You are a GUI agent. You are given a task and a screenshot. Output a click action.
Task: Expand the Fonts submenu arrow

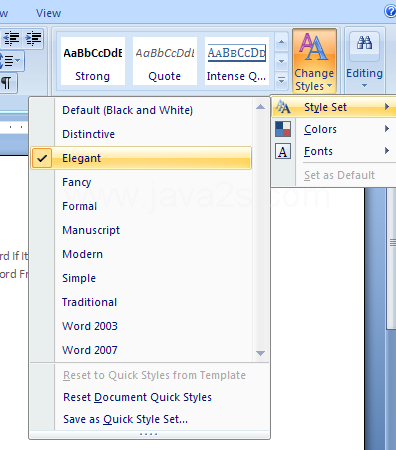coord(387,151)
